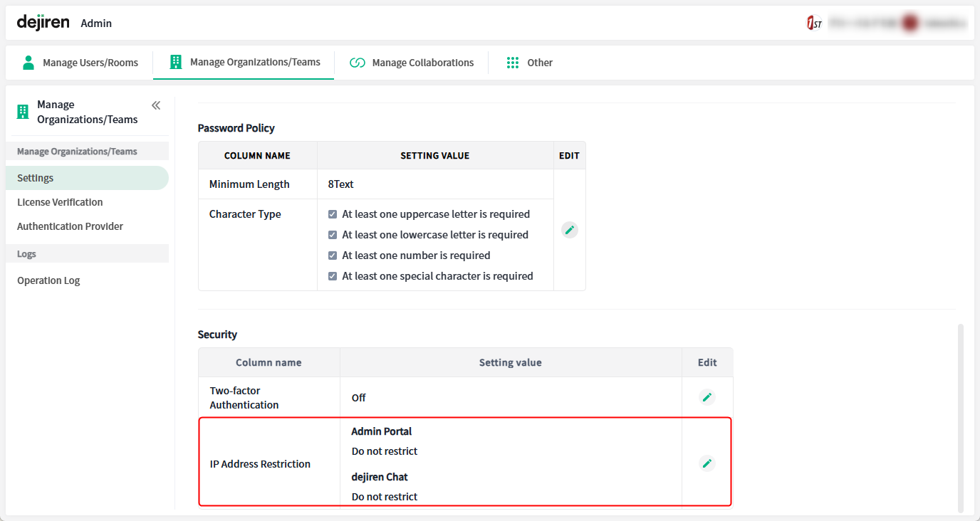
Task: Edit the Password Policy with the pencil icon
Action: click(x=569, y=230)
